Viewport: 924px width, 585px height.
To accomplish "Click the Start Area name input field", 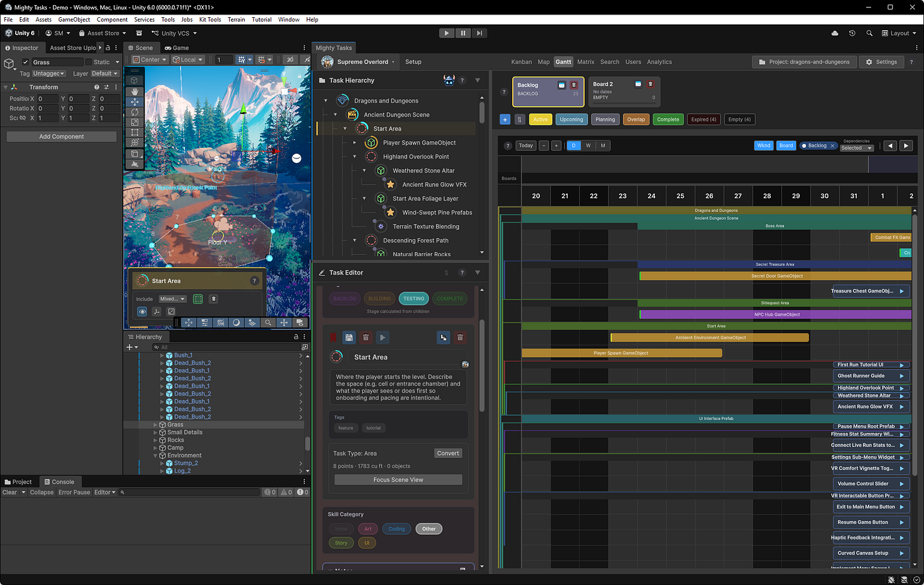I will (406, 357).
